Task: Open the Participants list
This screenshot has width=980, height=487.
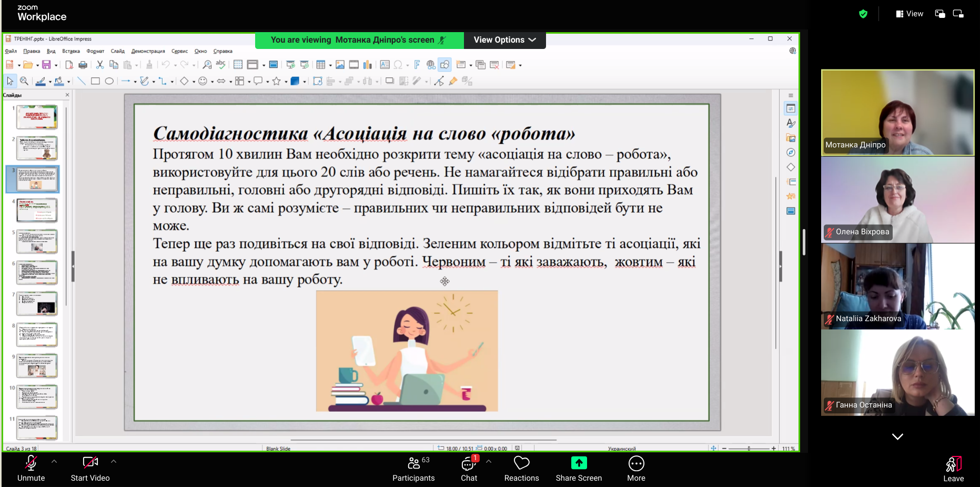Action: pos(413,468)
